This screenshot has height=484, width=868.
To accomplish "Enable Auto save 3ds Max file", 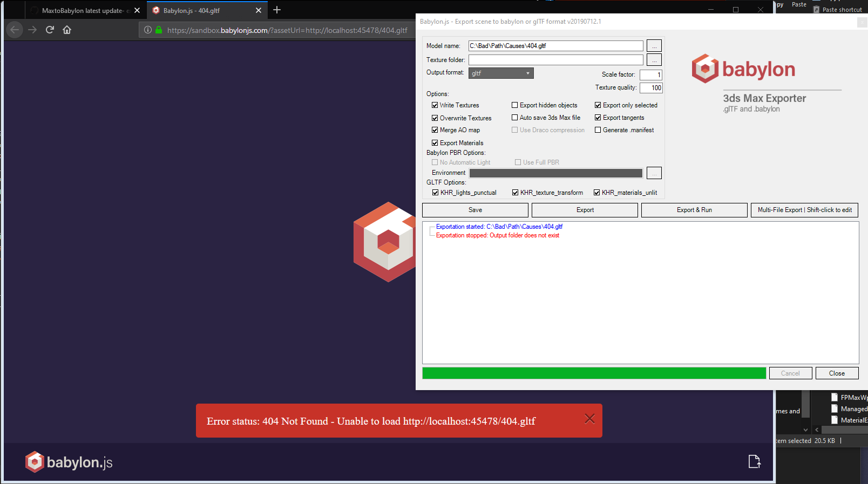I will (x=515, y=118).
